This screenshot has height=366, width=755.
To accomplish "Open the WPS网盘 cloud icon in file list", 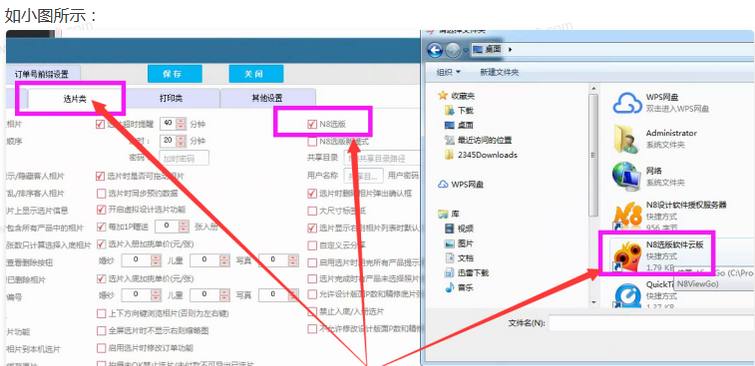I will tap(626, 103).
